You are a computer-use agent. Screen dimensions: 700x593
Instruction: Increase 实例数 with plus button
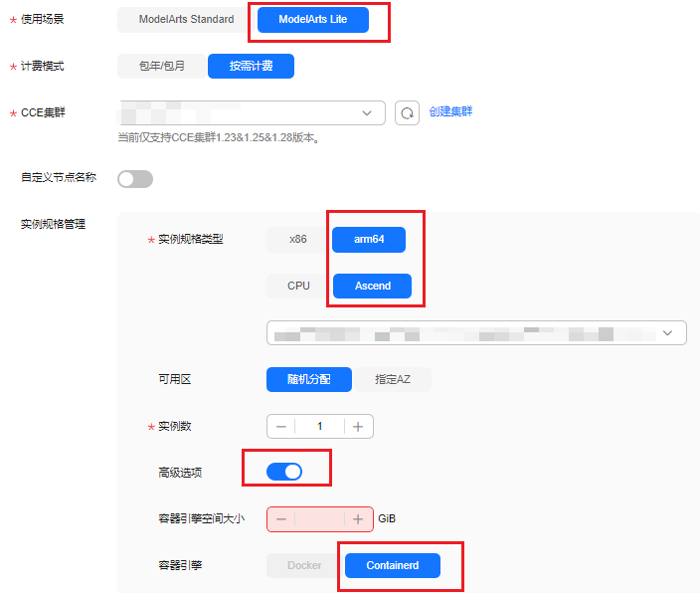coord(358,427)
